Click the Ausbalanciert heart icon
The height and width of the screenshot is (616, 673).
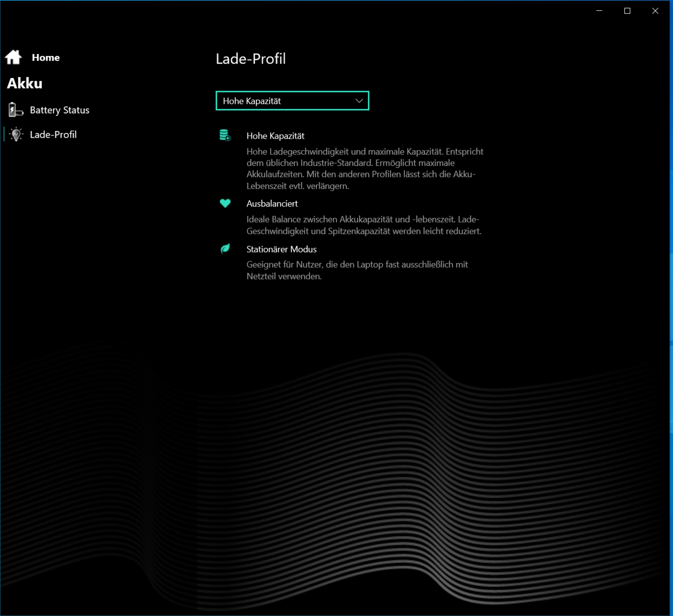pyautogui.click(x=225, y=203)
